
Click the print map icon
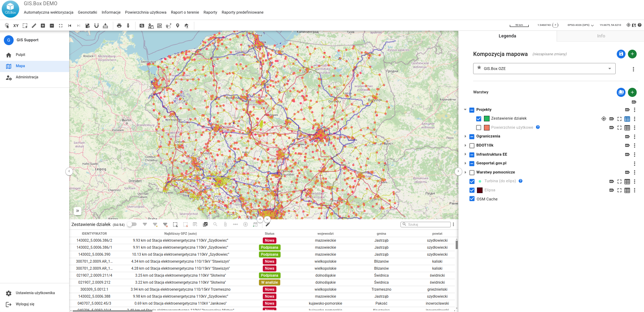pos(119,26)
